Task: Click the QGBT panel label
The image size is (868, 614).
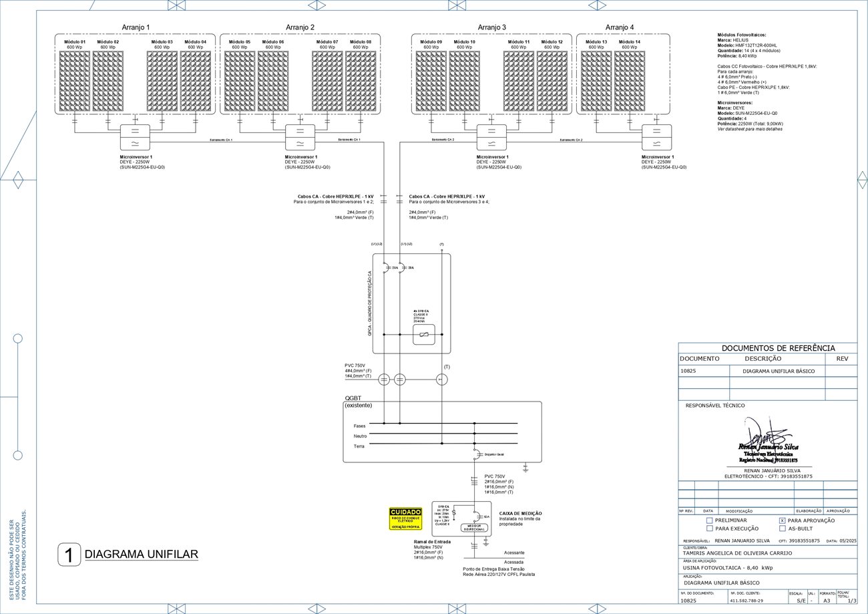Action: tap(353, 398)
